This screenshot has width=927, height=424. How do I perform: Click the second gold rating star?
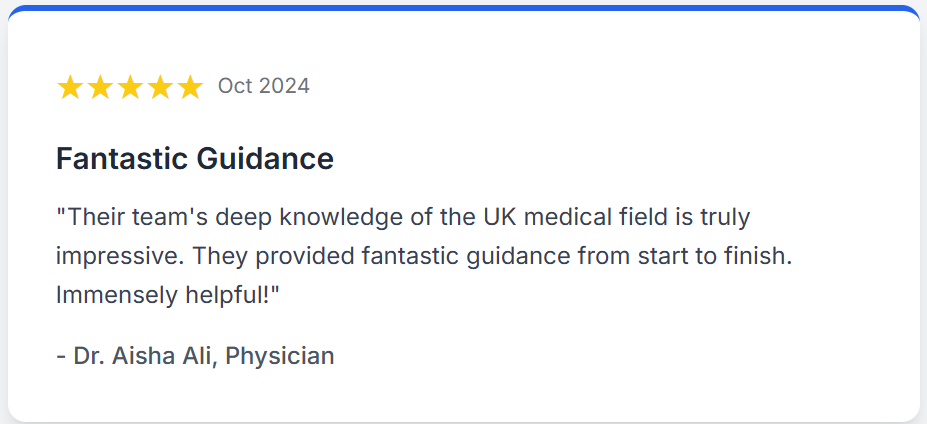[x=100, y=88]
